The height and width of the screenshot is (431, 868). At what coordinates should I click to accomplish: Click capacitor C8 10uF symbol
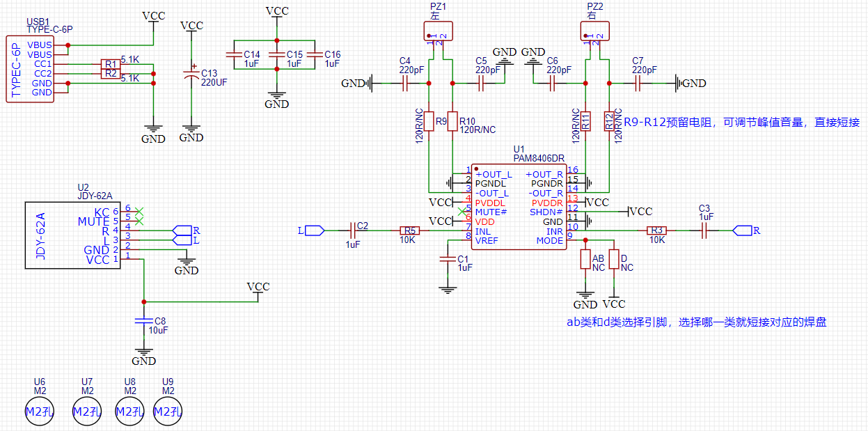(143, 320)
